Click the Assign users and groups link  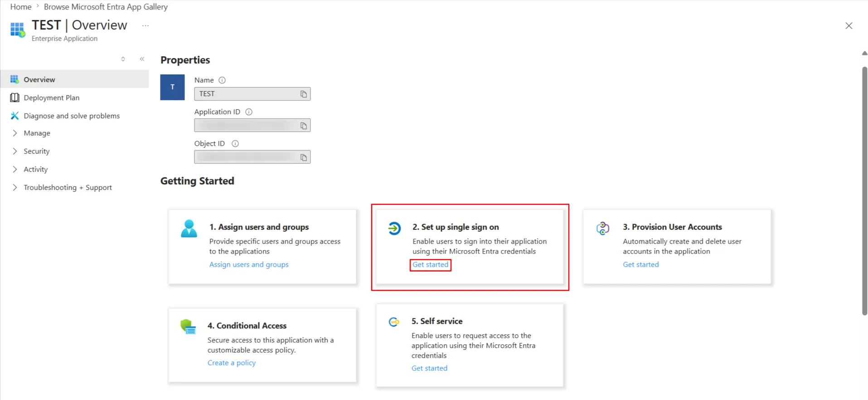pyautogui.click(x=249, y=265)
